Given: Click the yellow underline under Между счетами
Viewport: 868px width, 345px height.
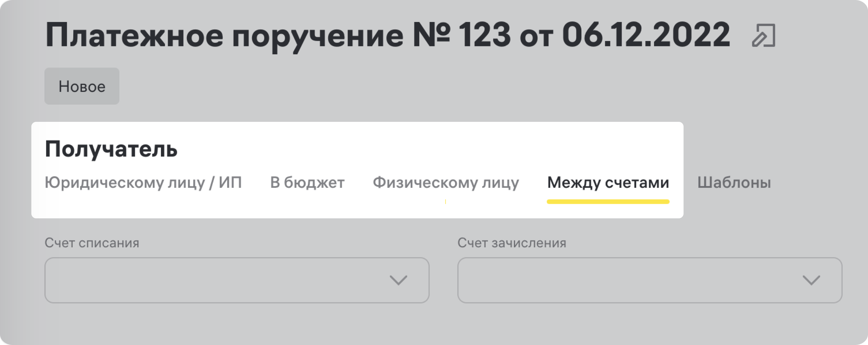Looking at the screenshot, I should click(608, 202).
